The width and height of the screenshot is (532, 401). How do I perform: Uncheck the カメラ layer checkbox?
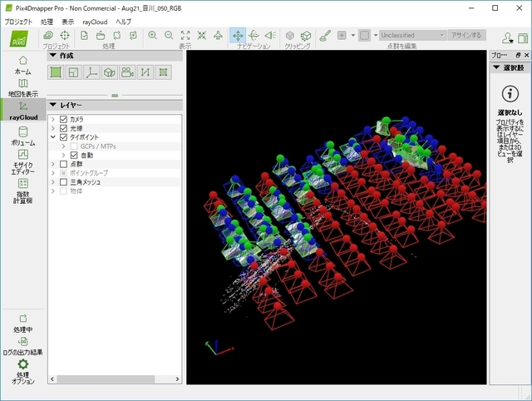click(63, 119)
